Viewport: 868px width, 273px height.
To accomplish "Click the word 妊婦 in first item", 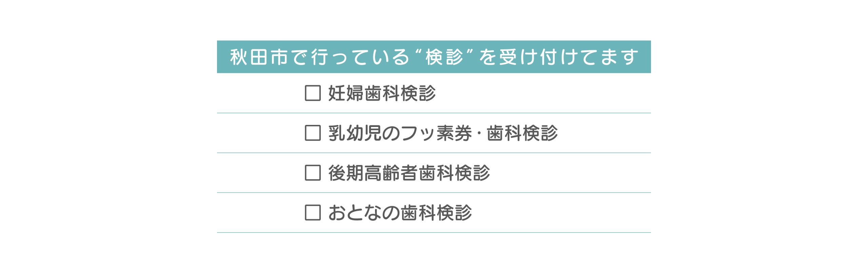I will tap(346, 93).
